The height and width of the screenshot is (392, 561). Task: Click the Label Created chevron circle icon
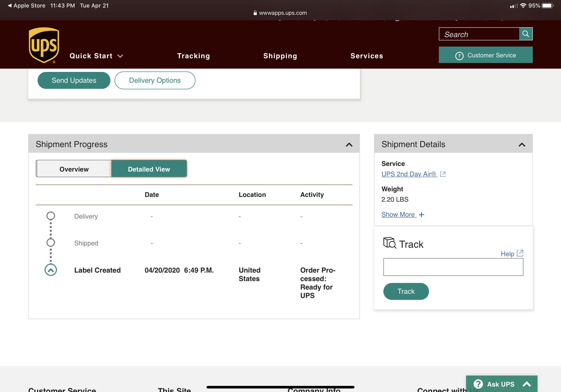pyautogui.click(x=51, y=270)
